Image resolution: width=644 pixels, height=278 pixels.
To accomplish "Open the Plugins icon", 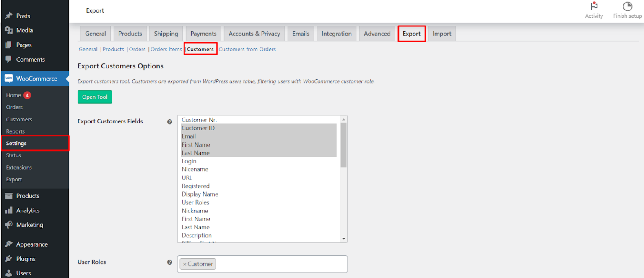I will click(x=8, y=258).
